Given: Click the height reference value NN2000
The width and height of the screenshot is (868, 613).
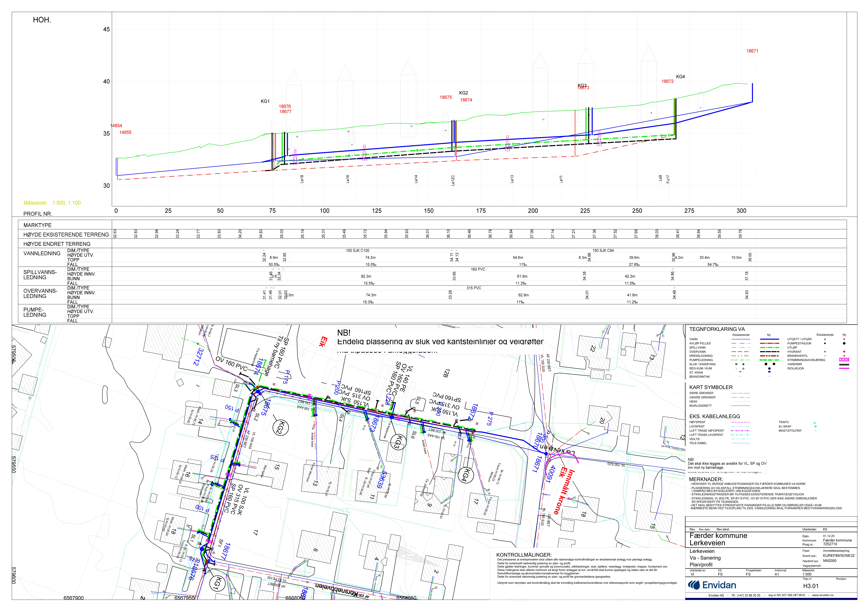Looking at the screenshot, I should [830, 561].
